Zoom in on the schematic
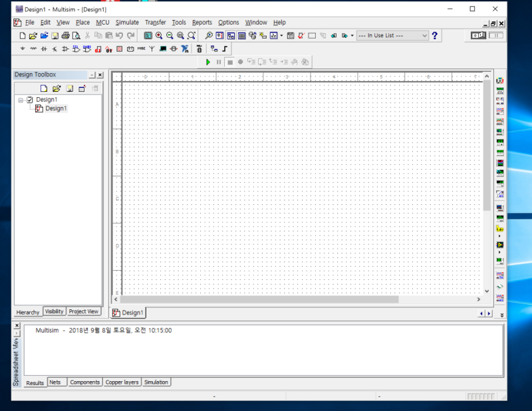This screenshot has height=411, width=532. point(159,36)
